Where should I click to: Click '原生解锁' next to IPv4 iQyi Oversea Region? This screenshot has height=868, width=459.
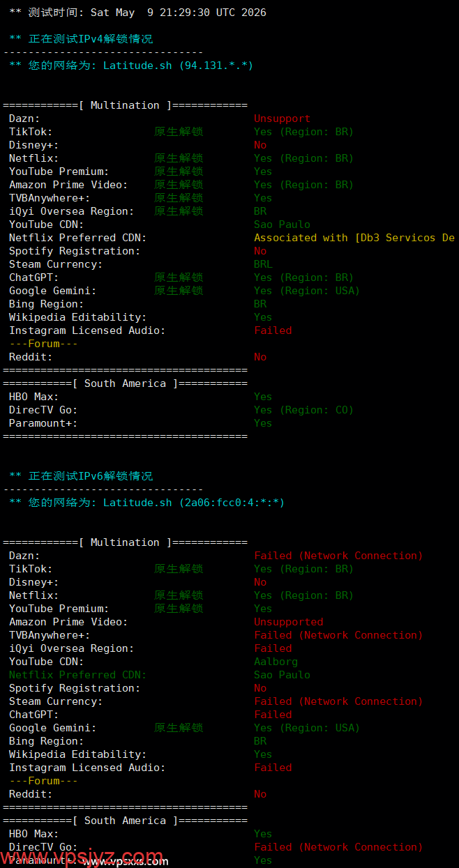[179, 211]
